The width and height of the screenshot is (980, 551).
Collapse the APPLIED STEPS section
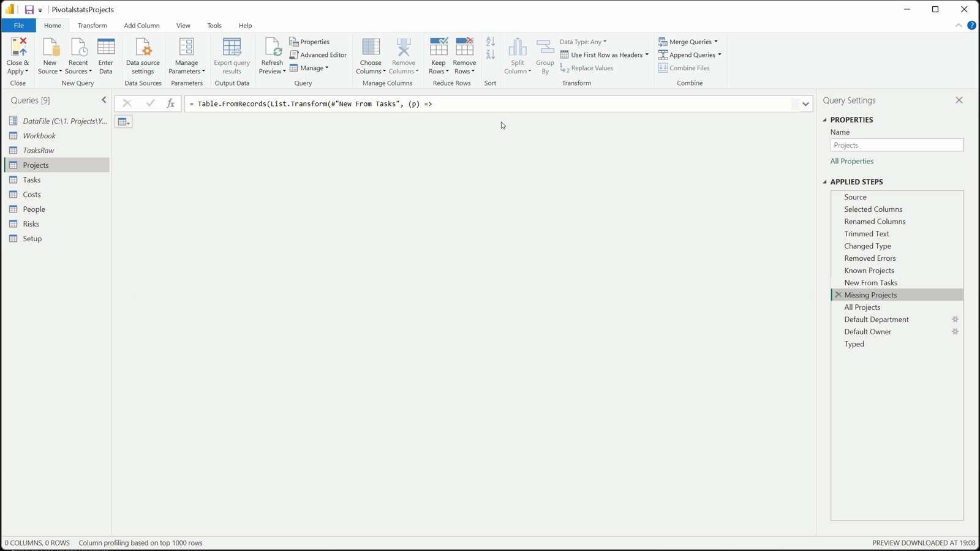824,182
